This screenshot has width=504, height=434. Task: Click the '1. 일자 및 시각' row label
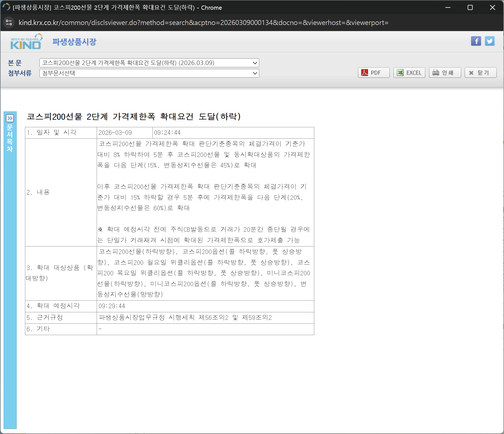51,133
